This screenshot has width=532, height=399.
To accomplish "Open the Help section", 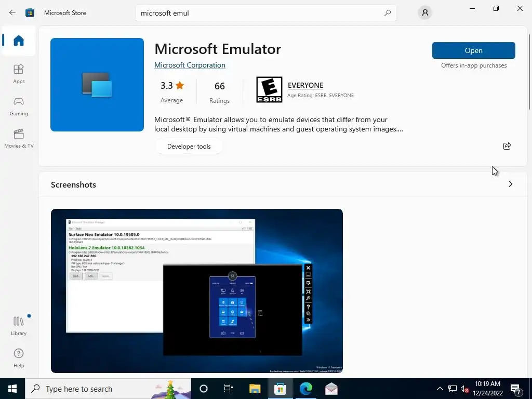I will pos(19,358).
